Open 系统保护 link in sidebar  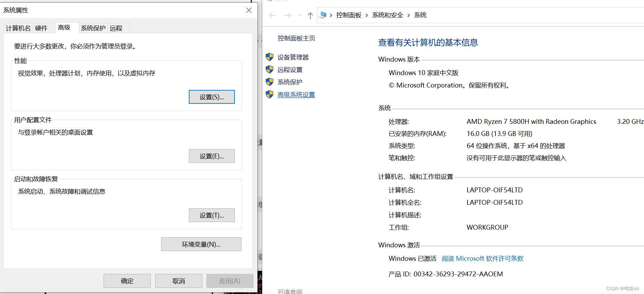coord(290,82)
